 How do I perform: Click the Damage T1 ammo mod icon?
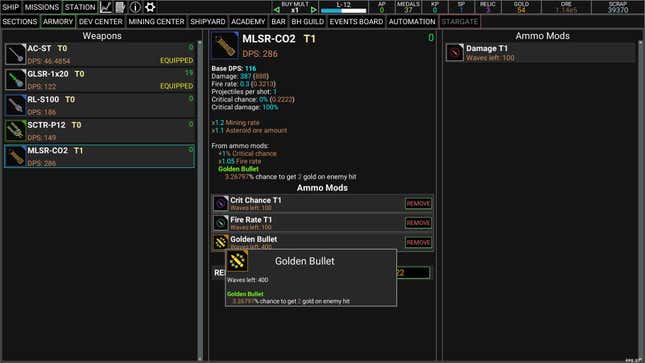(455, 53)
